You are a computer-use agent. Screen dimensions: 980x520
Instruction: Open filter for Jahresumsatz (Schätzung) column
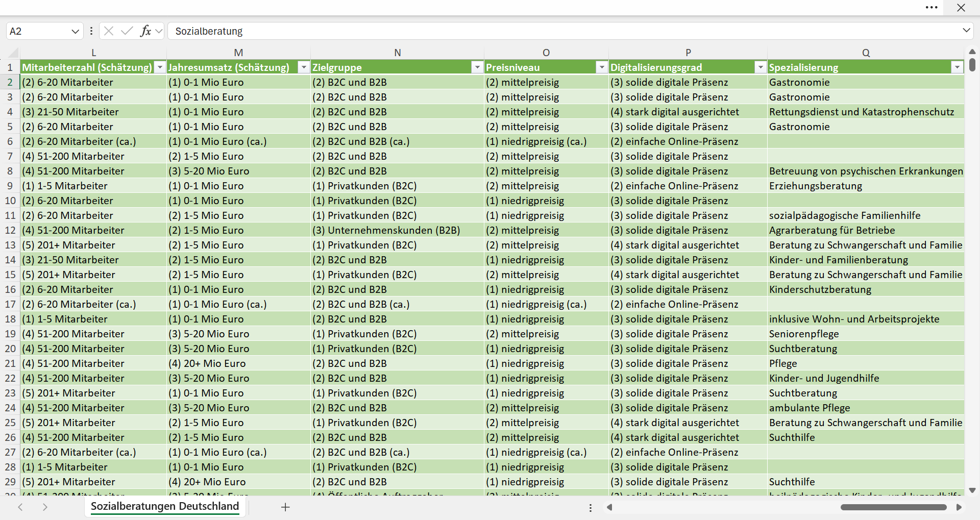304,67
